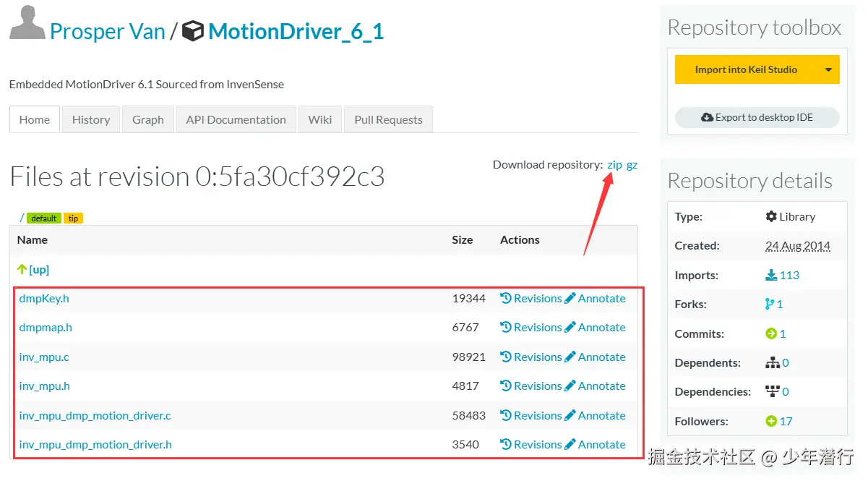The width and height of the screenshot is (868, 481).
Task: Select the tip tag label
Action: [x=73, y=218]
